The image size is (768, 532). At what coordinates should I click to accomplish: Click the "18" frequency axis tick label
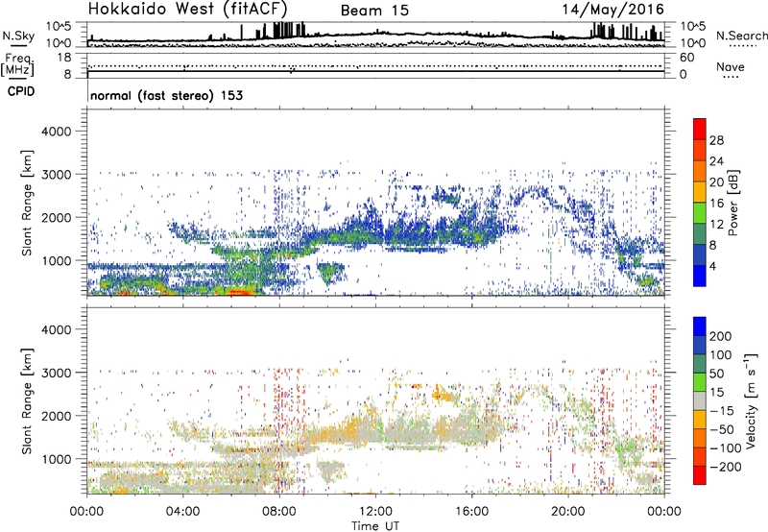click(64, 58)
